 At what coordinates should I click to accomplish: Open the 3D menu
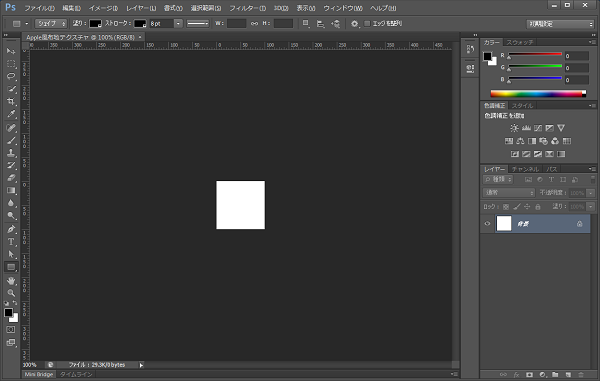[281, 8]
